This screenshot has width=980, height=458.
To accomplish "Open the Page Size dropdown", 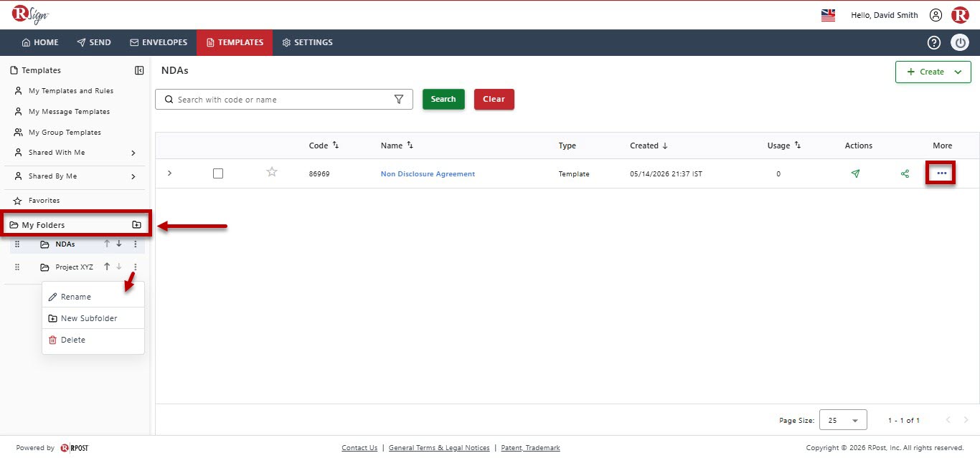I will tap(843, 420).
